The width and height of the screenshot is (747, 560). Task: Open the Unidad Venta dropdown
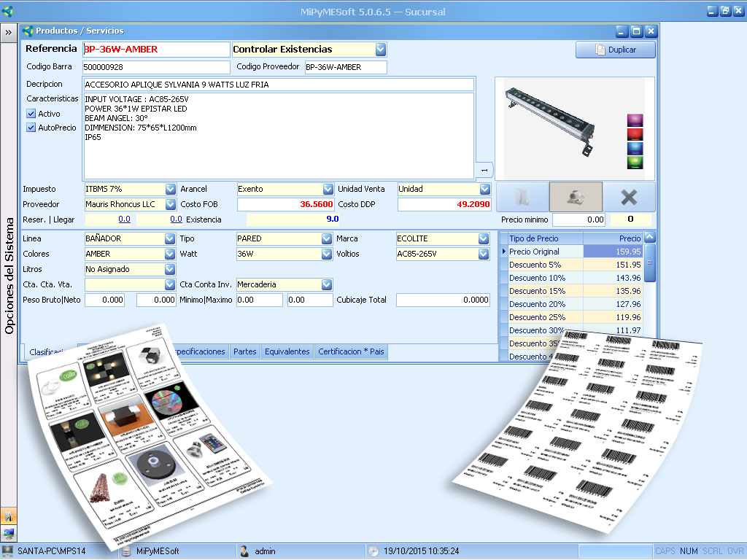pos(485,189)
